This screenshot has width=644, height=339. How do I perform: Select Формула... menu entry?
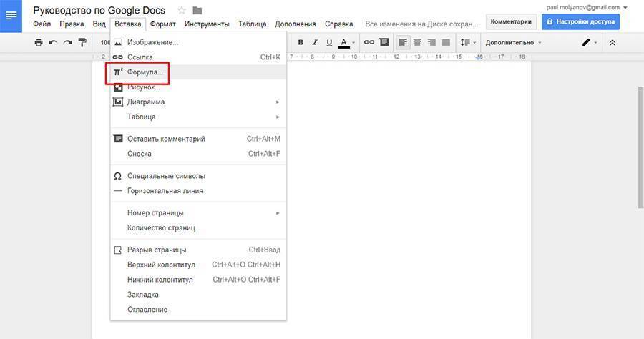[x=198, y=72]
